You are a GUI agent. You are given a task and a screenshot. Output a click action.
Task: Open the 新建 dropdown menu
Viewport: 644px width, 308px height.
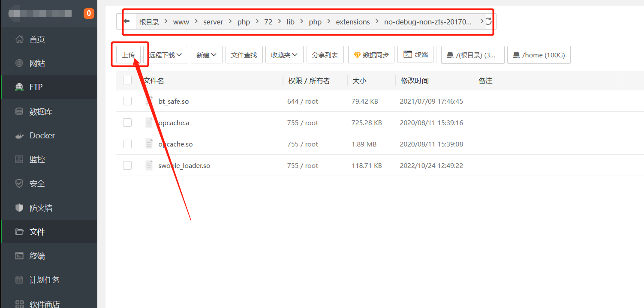[206, 55]
